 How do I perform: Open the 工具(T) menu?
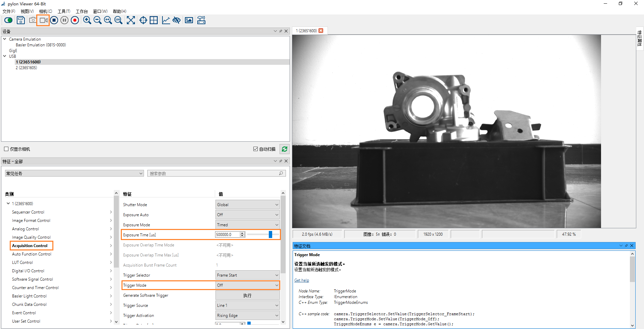[x=64, y=11]
